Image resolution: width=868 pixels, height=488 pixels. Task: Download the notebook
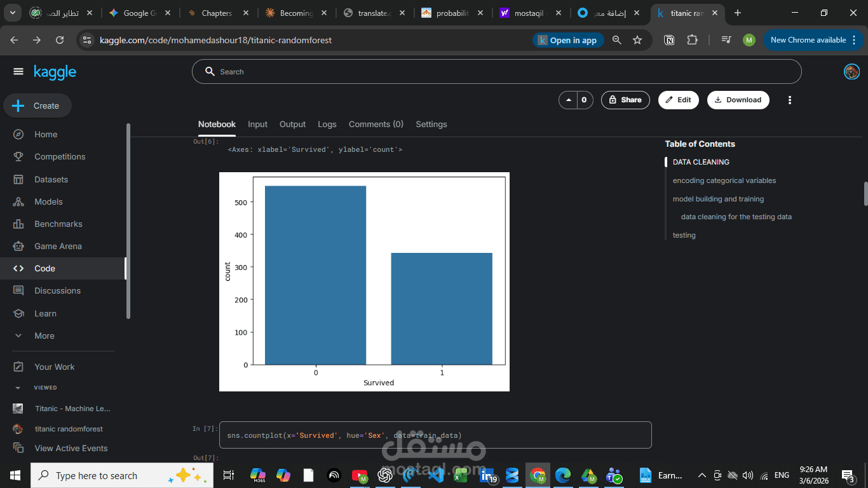click(738, 100)
